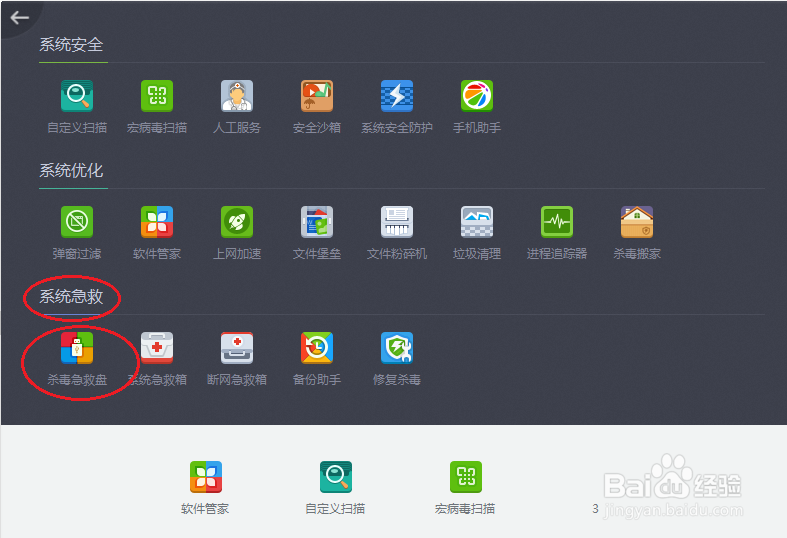Select the 系统急救 section heading
Image resolution: width=787 pixels, height=538 pixels.
click(71, 297)
